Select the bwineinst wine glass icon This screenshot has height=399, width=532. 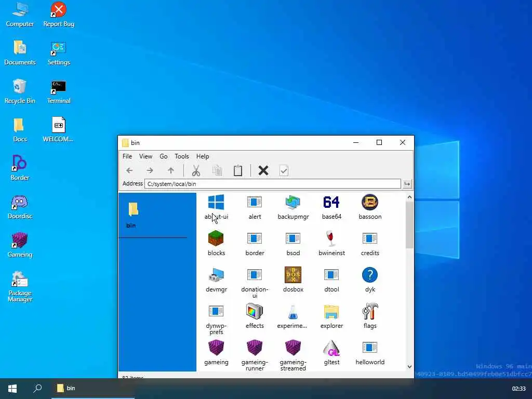[331, 238]
